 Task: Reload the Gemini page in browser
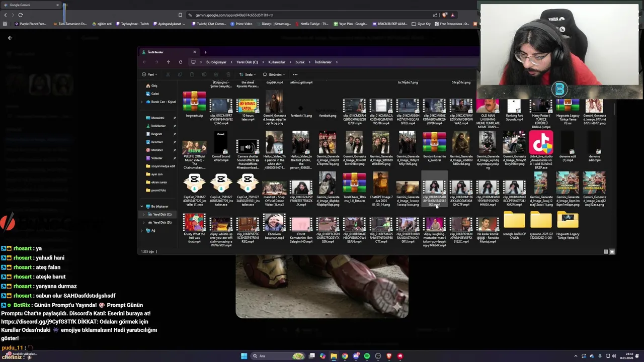pyautogui.click(x=20, y=15)
